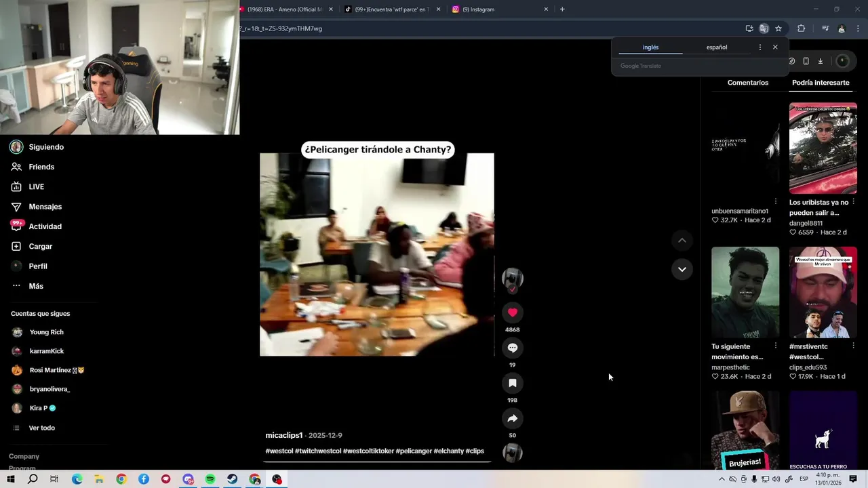Open a new browser tab
Viewport: 868px width, 488px height.
coord(562,9)
